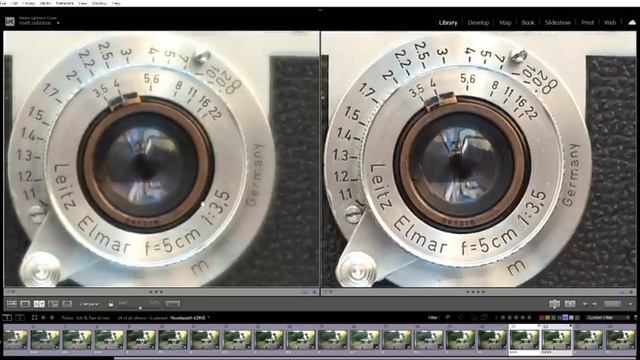Filter by purple color label

point(565,318)
